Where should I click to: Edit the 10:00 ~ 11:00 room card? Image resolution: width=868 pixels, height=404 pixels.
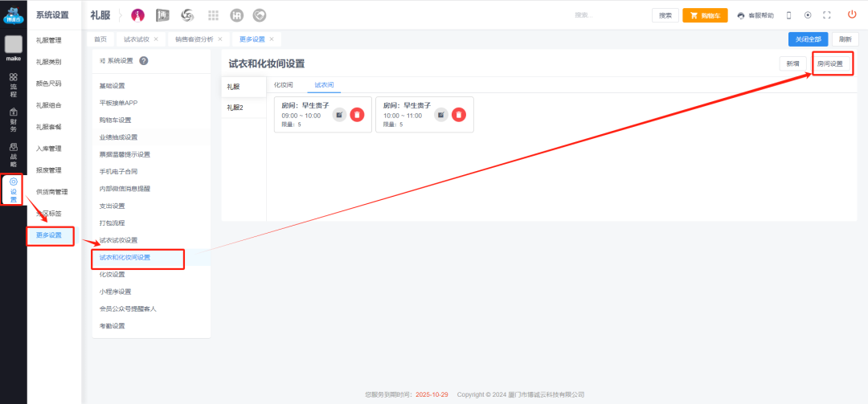[440, 115]
